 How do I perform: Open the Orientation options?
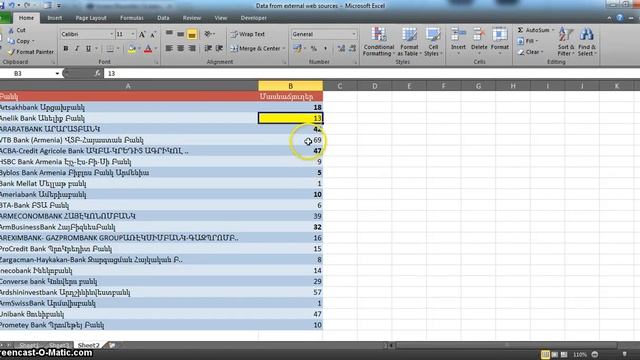208,34
